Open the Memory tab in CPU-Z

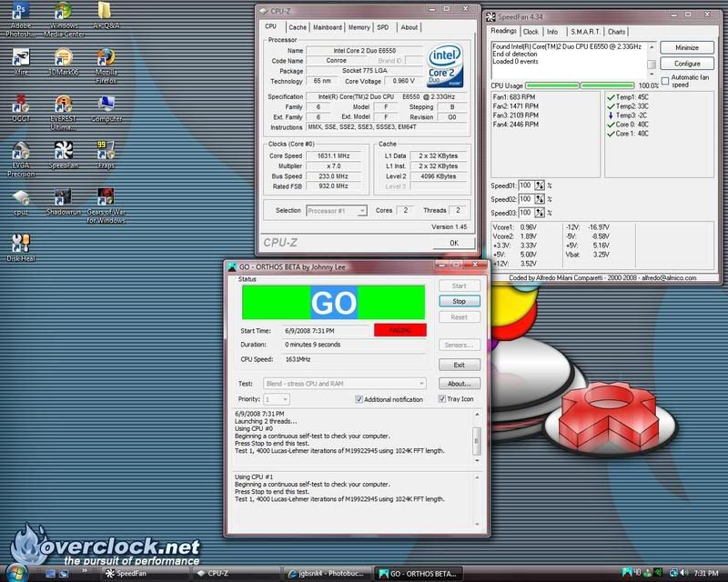(x=359, y=27)
